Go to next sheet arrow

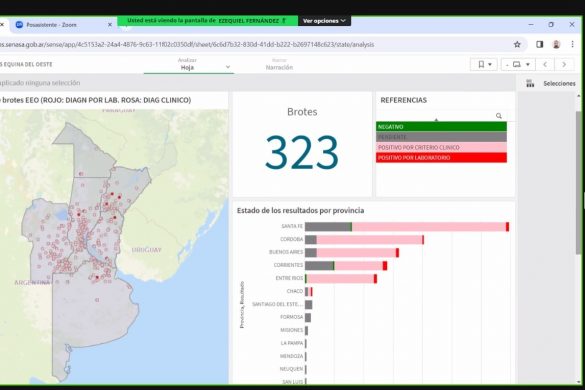(x=564, y=65)
